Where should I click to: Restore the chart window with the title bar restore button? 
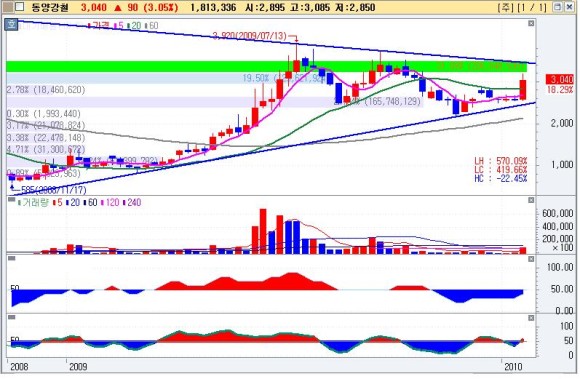tap(557, 7)
